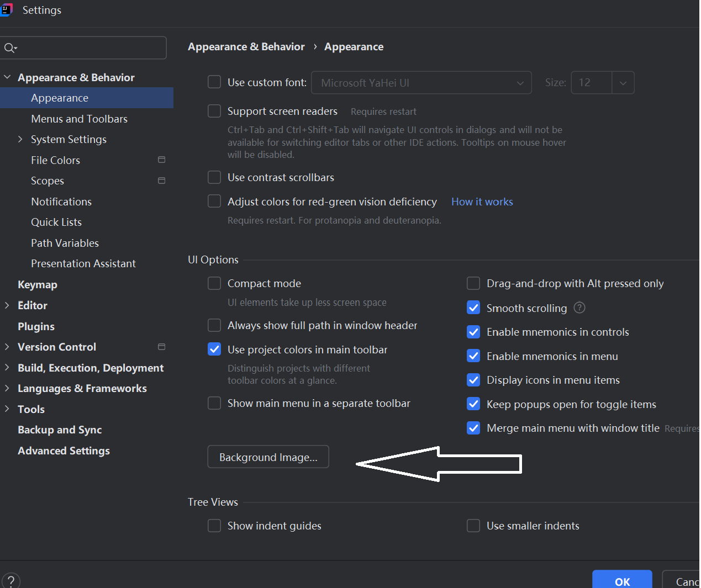Click the project-level icon beside Version Control
Screen dimensions: 701x588
162,347
